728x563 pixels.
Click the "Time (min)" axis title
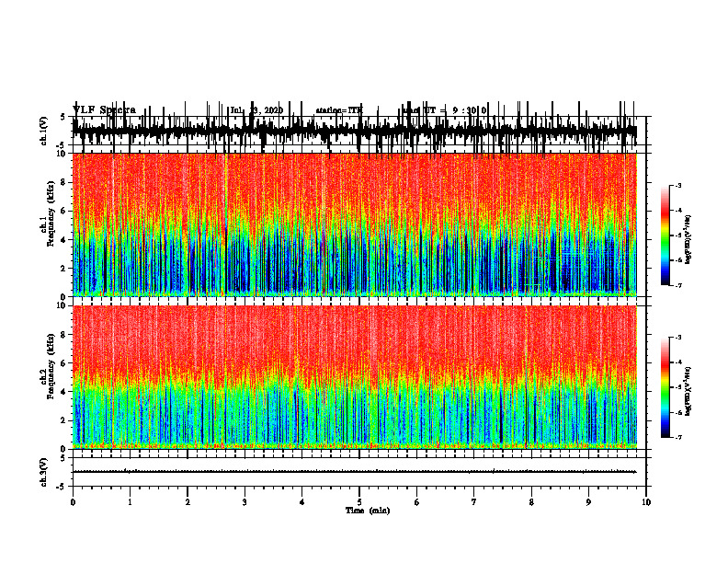[368, 511]
